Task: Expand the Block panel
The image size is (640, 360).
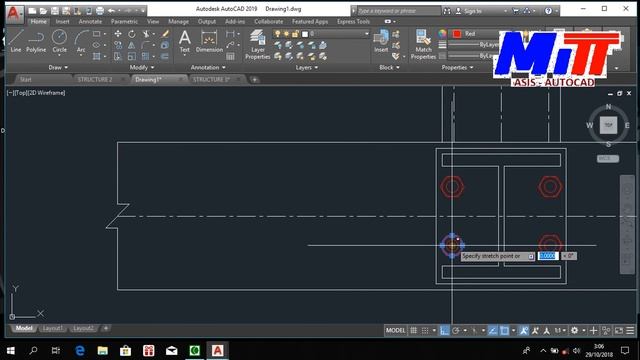Action: point(389,67)
